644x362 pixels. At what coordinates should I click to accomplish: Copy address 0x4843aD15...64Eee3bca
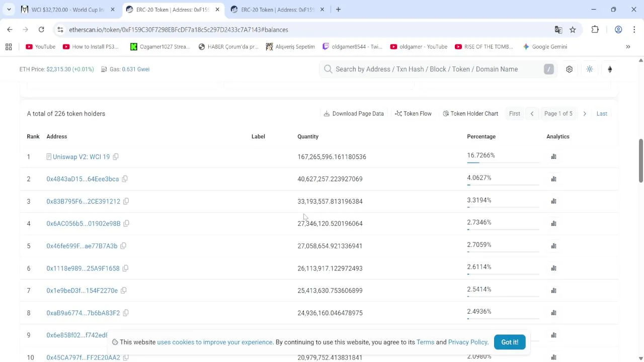[125, 179]
